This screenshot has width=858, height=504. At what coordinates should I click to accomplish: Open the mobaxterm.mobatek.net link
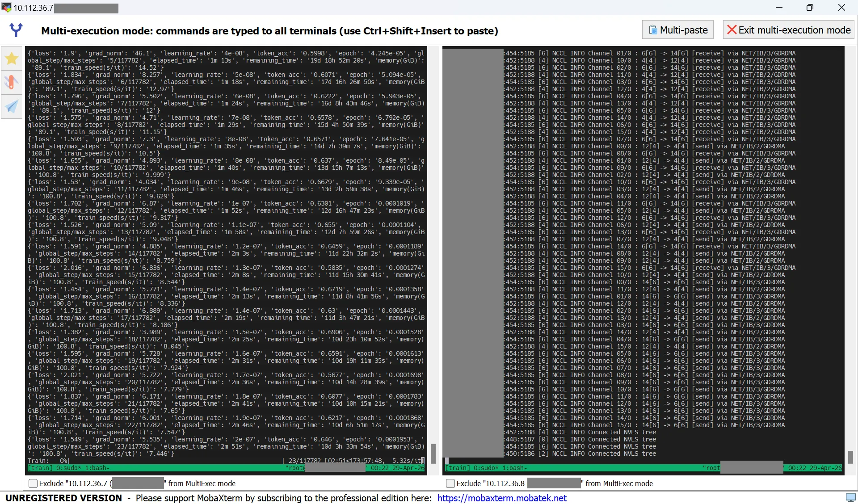(x=501, y=498)
